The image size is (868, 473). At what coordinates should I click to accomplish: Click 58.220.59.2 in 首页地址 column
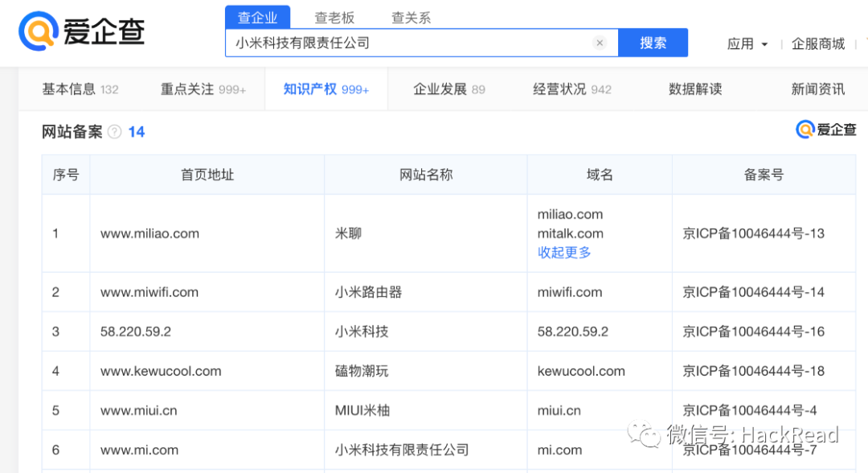pos(136,331)
